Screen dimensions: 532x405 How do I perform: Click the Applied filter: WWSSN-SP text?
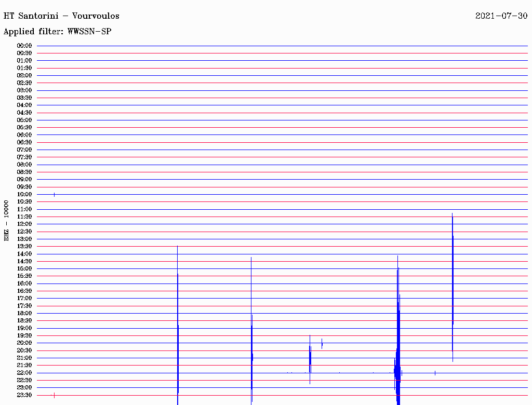[57, 32]
